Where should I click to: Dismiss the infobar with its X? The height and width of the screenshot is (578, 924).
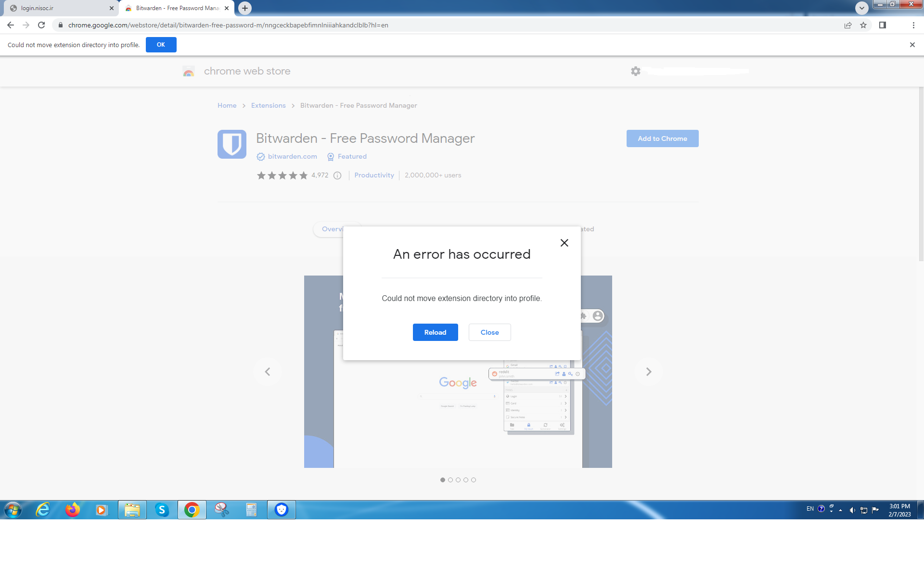click(x=912, y=45)
